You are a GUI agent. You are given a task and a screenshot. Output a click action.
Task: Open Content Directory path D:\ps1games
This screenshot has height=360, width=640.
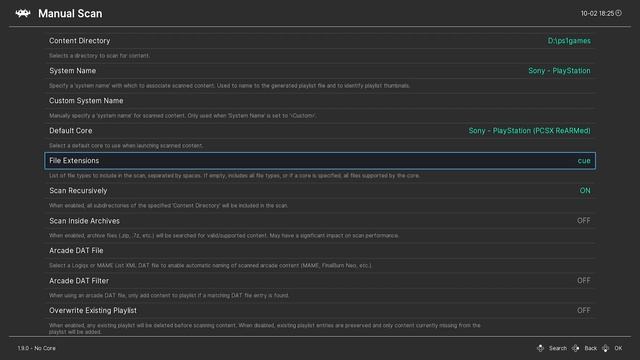pyautogui.click(x=569, y=41)
